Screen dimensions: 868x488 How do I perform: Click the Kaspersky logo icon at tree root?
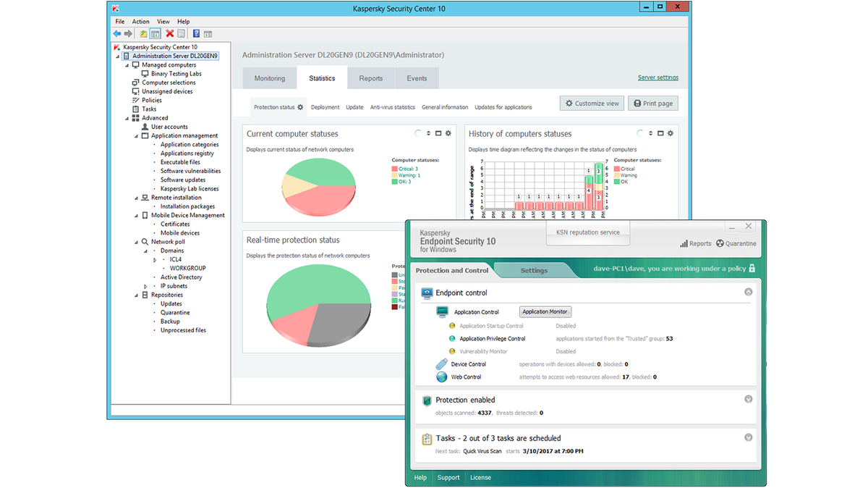point(117,47)
